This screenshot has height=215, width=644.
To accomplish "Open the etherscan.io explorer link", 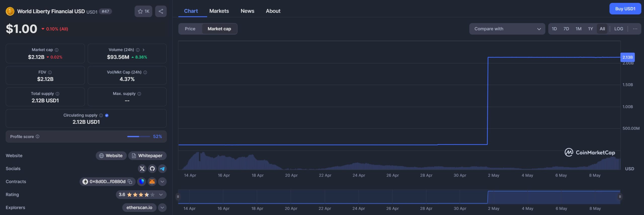I will tap(139, 207).
